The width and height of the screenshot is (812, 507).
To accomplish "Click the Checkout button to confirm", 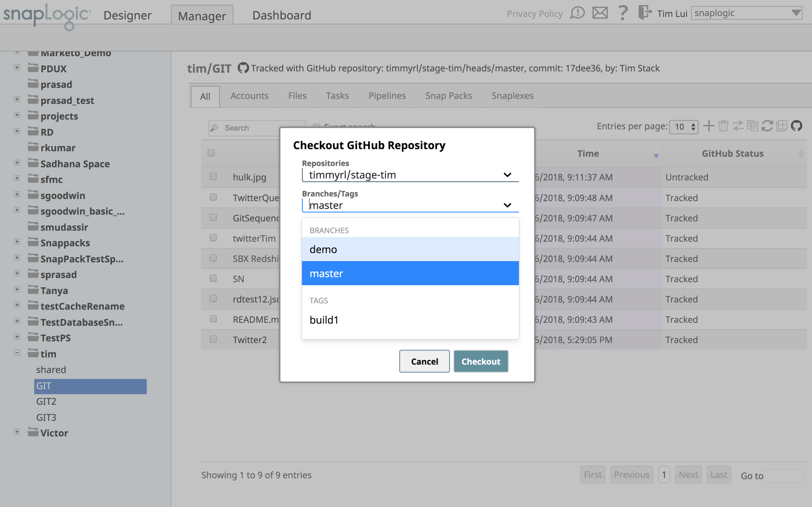I will pyautogui.click(x=480, y=361).
